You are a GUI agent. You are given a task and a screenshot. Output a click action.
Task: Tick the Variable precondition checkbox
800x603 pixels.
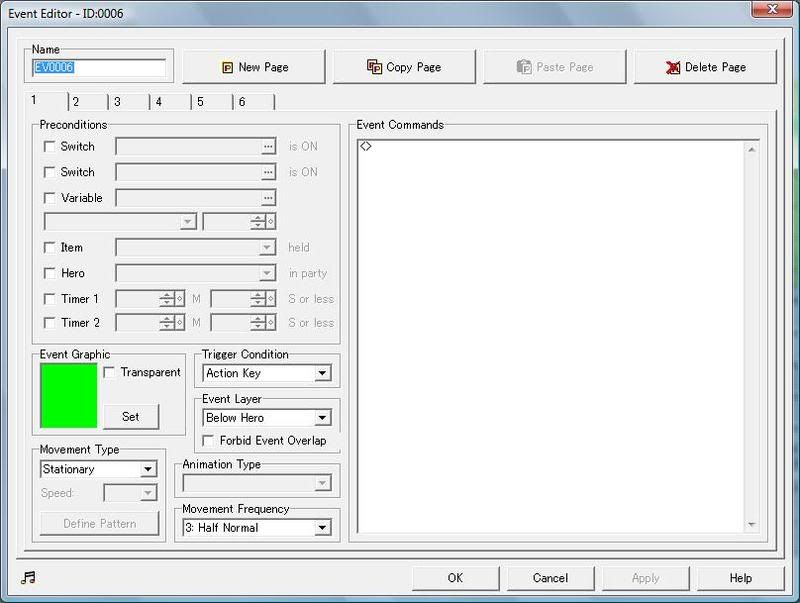[49, 198]
